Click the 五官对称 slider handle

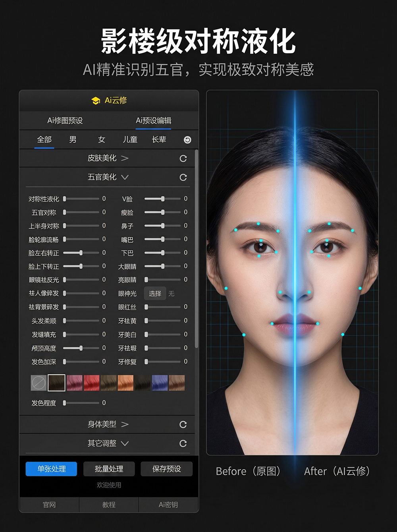[64, 212]
